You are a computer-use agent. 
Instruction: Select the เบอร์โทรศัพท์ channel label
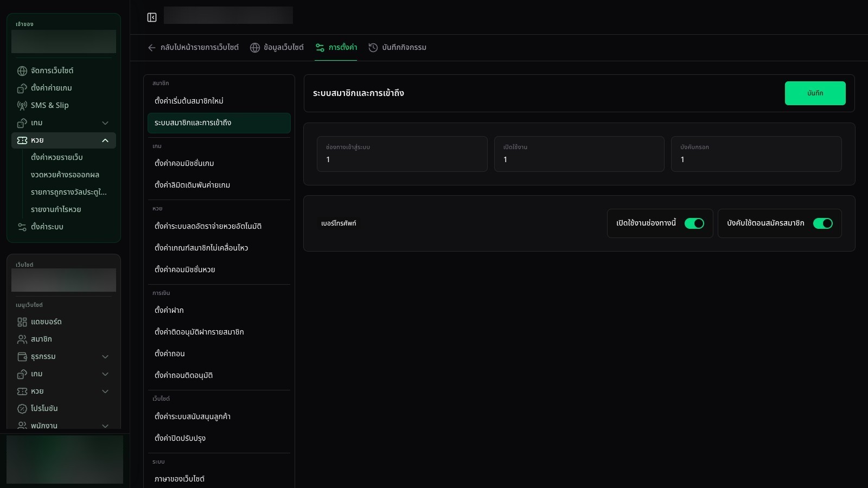coord(339,223)
